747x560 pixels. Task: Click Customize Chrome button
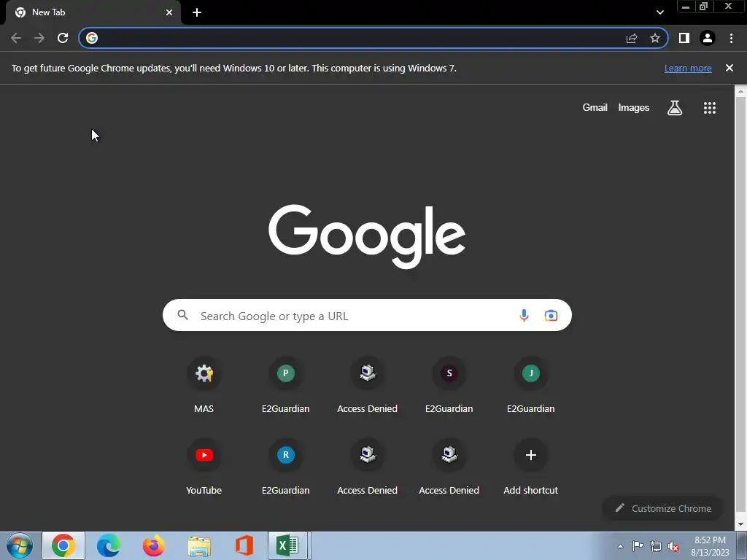[x=662, y=508]
